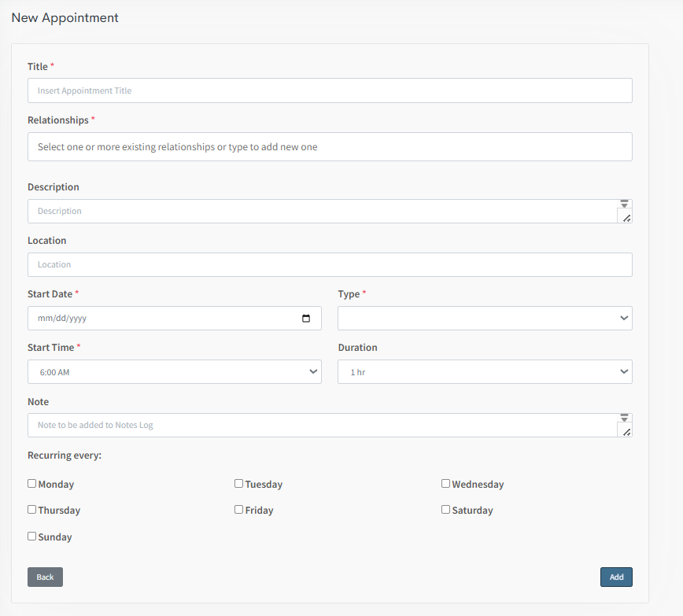Open the Start Date calendar picker icon
Viewport: 683px width, 616px height.
[306, 319]
